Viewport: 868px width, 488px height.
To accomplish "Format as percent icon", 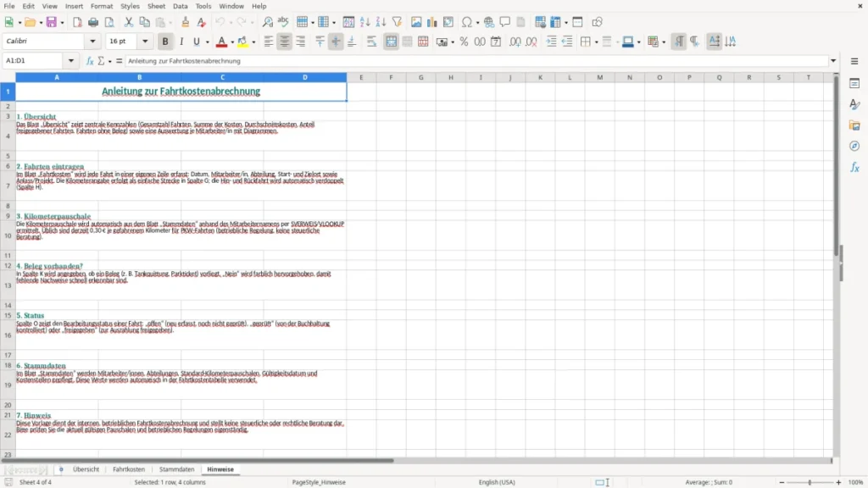I will pos(464,42).
